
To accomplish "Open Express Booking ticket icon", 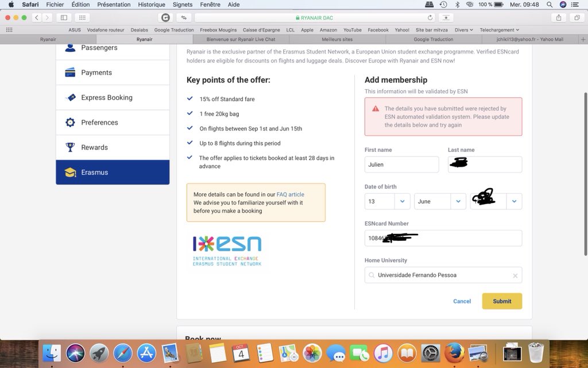I will (x=70, y=98).
